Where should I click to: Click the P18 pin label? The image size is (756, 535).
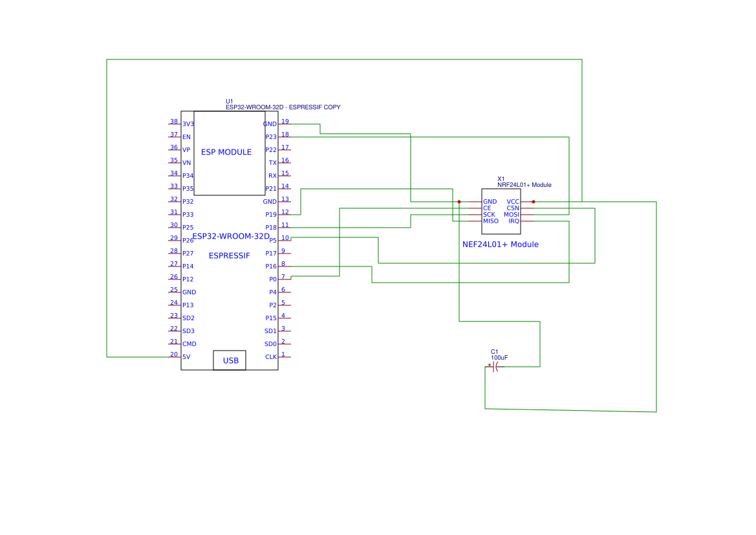[x=271, y=228]
